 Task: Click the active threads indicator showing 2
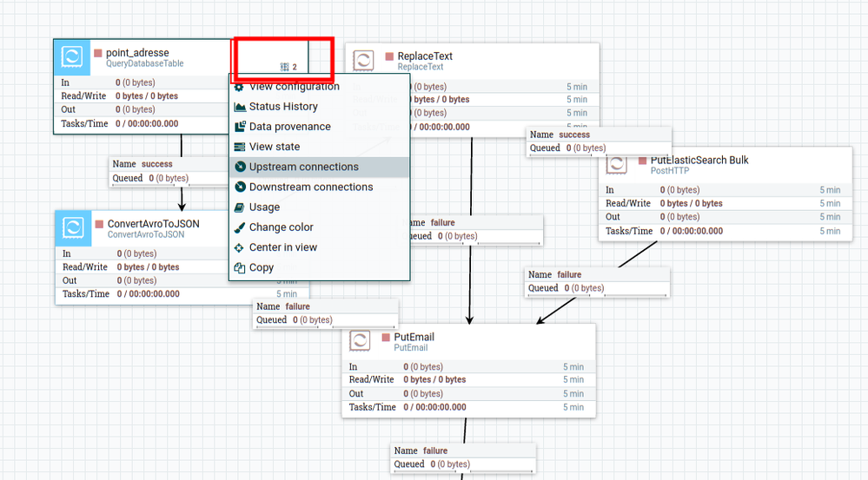tap(289, 67)
